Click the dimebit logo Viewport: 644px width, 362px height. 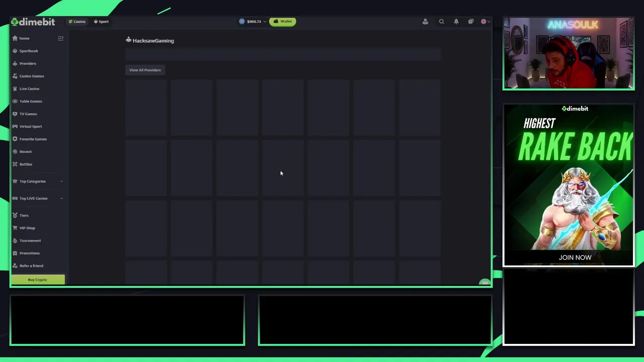pos(33,22)
